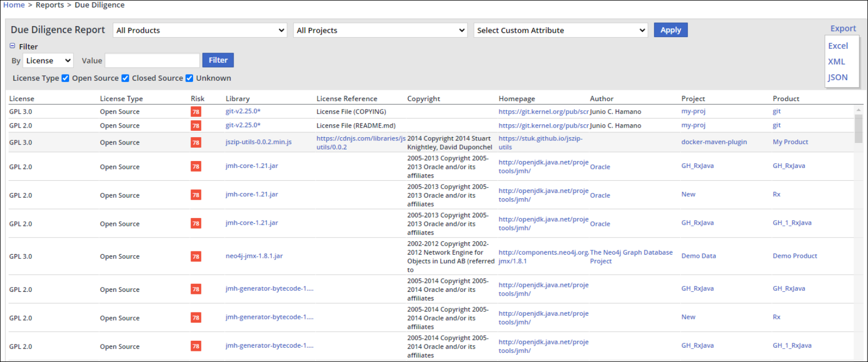Collapse the Filter section toggle icon
Screen dimensions: 868x362
(x=12, y=46)
